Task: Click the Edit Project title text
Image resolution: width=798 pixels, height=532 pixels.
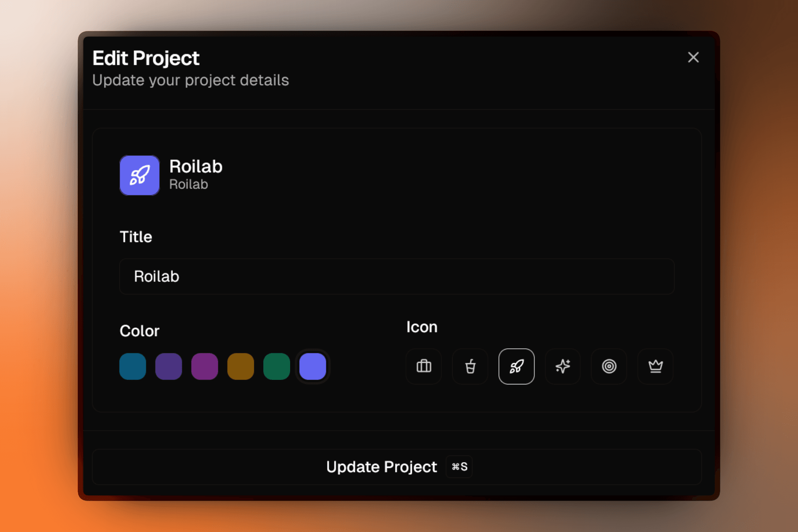Action: pos(145,58)
